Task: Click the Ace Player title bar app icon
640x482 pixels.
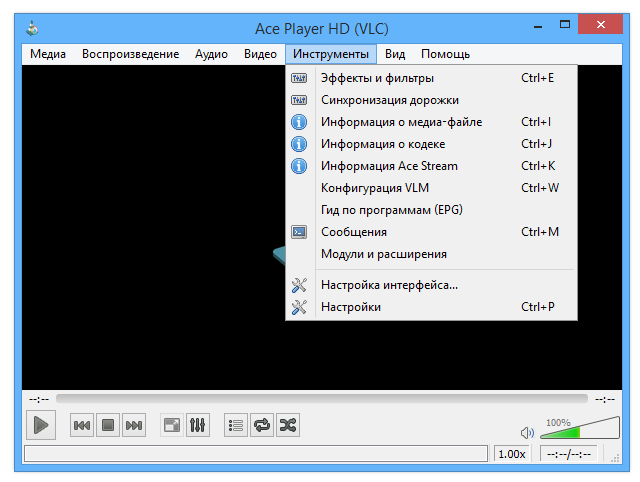Action: pos(32,29)
